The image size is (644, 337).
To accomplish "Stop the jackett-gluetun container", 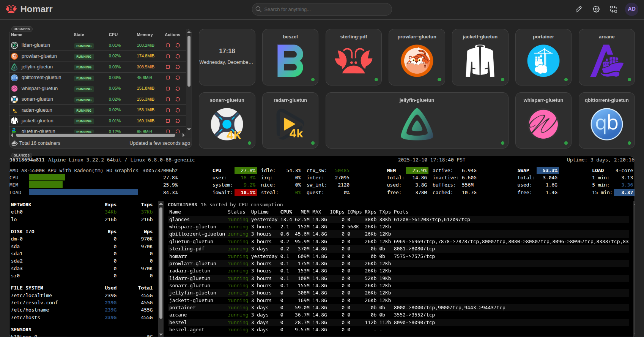I will click(168, 121).
